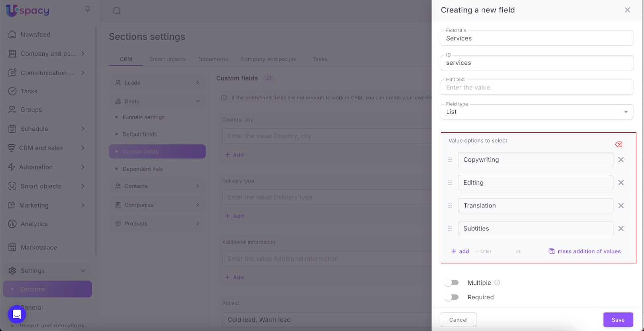Switch to the Smart objects tab
644x331 pixels.
pyautogui.click(x=167, y=59)
